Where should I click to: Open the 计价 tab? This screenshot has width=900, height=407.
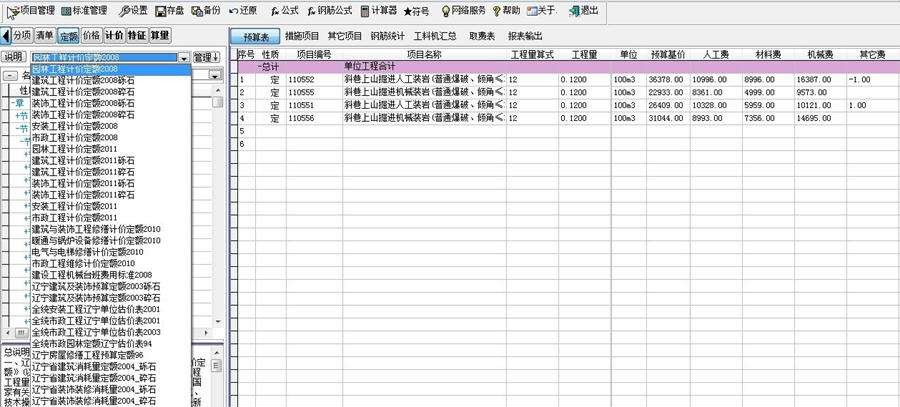114,36
